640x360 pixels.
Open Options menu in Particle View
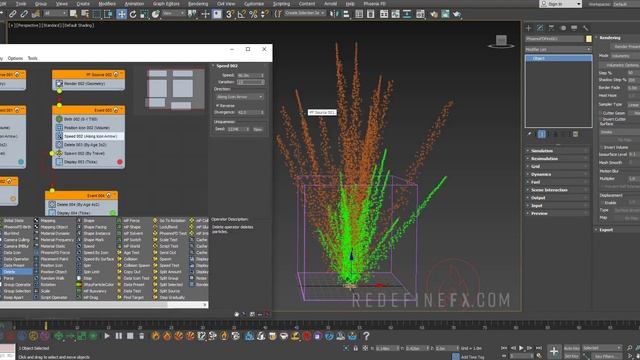(x=15, y=58)
